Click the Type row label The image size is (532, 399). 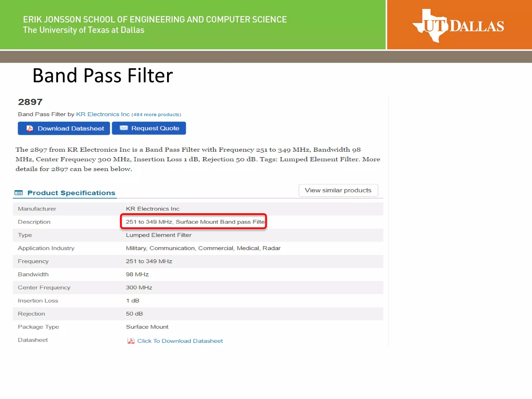tap(25, 235)
